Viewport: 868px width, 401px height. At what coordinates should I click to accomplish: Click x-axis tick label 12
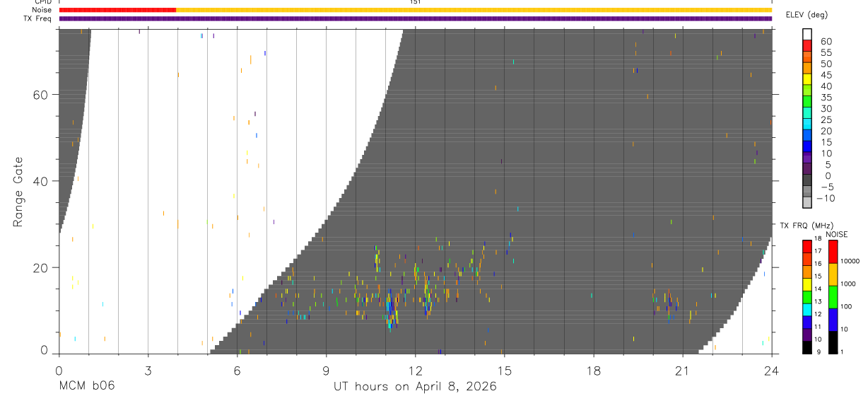click(x=415, y=370)
